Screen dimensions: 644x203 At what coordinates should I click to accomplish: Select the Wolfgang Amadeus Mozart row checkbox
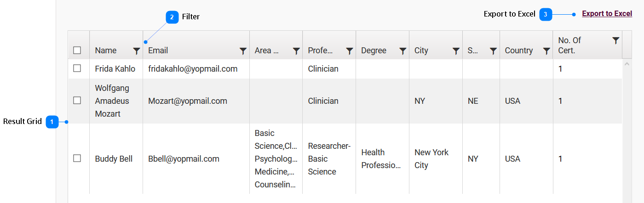point(77,100)
